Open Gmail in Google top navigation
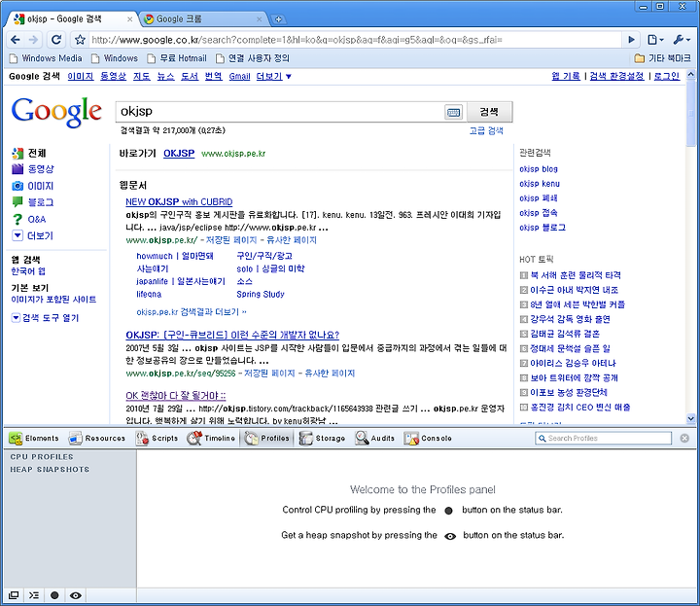 (x=239, y=77)
